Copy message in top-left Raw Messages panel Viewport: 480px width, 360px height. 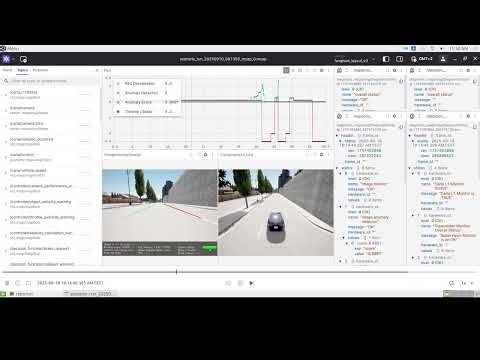click(401, 81)
